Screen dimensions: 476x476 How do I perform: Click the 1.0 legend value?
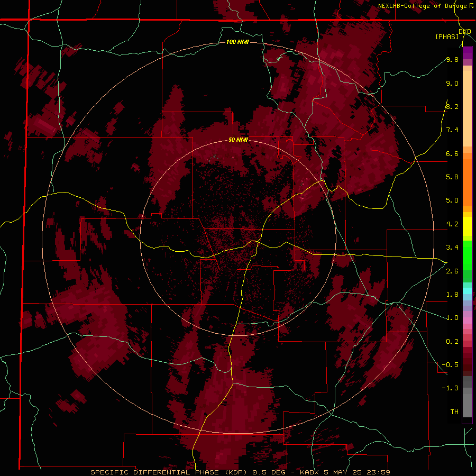tap(452, 318)
